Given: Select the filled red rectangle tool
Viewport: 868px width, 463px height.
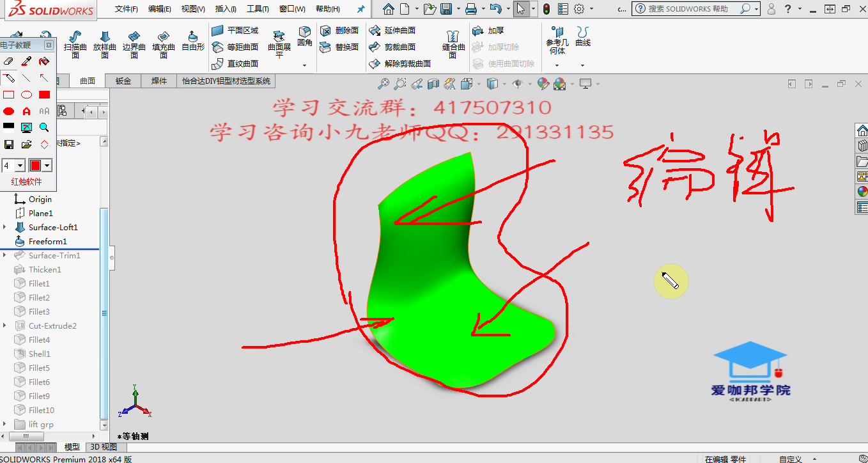Looking at the screenshot, I should pyautogui.click(x=44, y=95).
